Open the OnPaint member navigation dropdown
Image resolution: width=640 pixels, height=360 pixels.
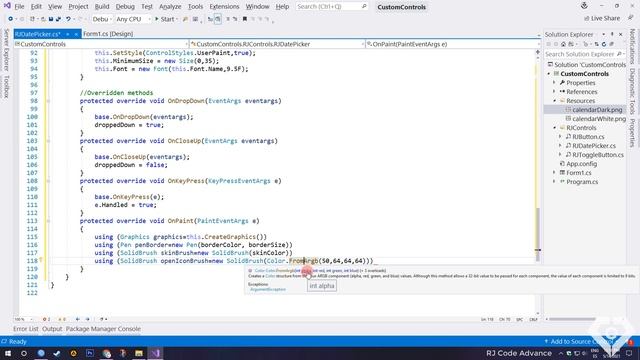point(453,44)
